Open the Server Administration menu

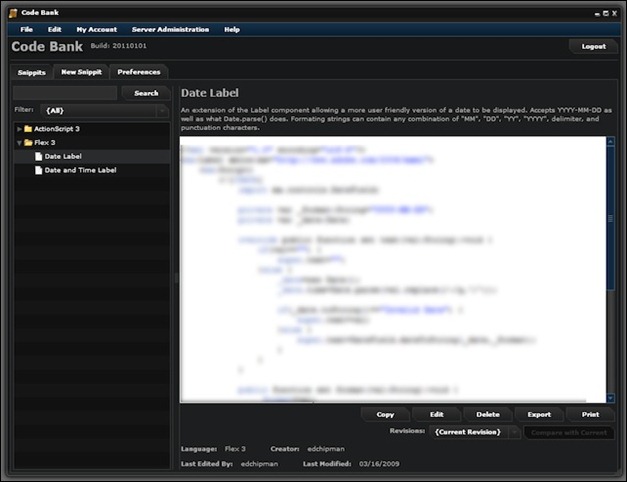click(x=170, y=30)
